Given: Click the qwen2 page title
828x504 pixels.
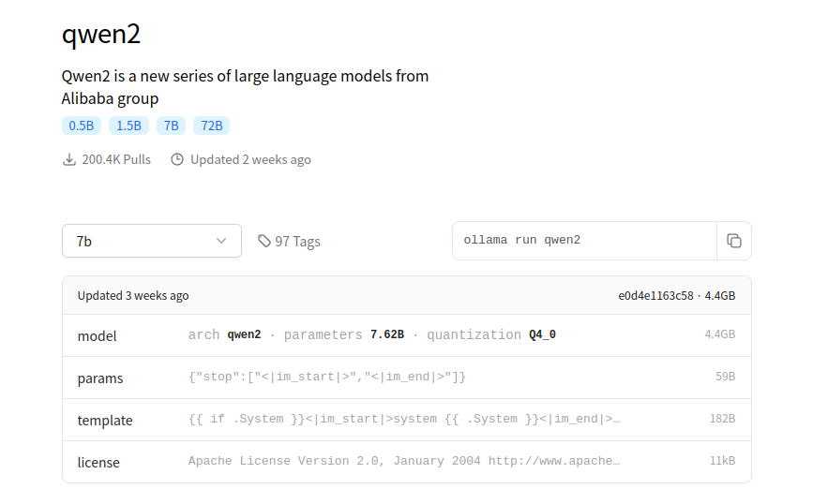Looking at the screenshot, I should pyautogui.click(x=101, y=35).
